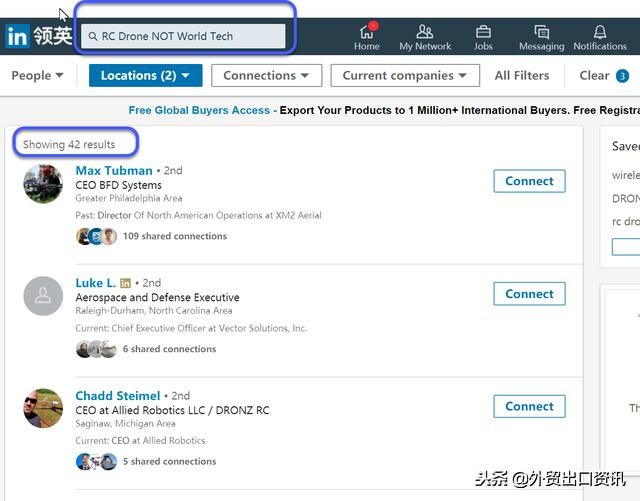Viewport: 640px width, 501px height.
Task: Click shared connection avatars for Max Tubman
Action: pyautogui.click(x=96, y=236)
